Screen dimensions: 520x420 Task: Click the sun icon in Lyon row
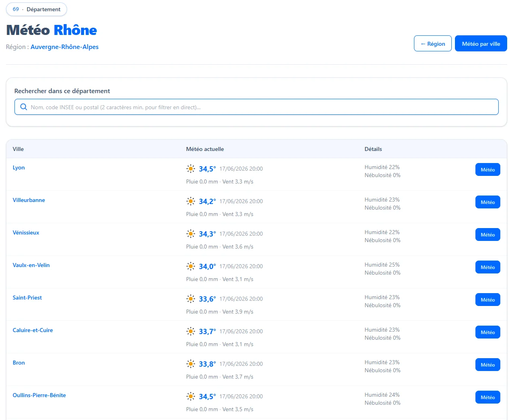tap(191, 169)
